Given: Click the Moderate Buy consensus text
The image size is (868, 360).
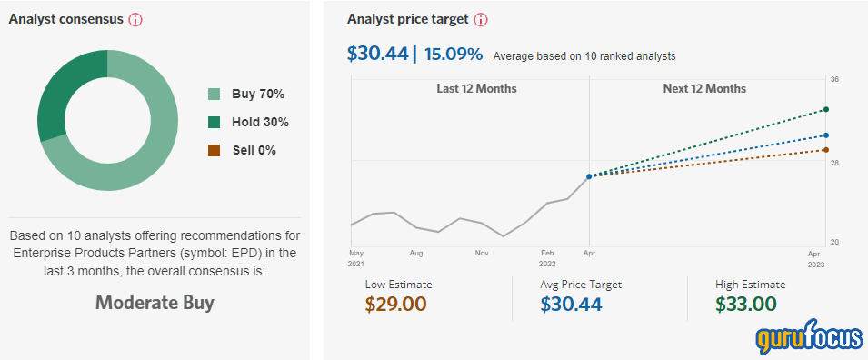Looking at the screenshot, I should tap(155, 303).
